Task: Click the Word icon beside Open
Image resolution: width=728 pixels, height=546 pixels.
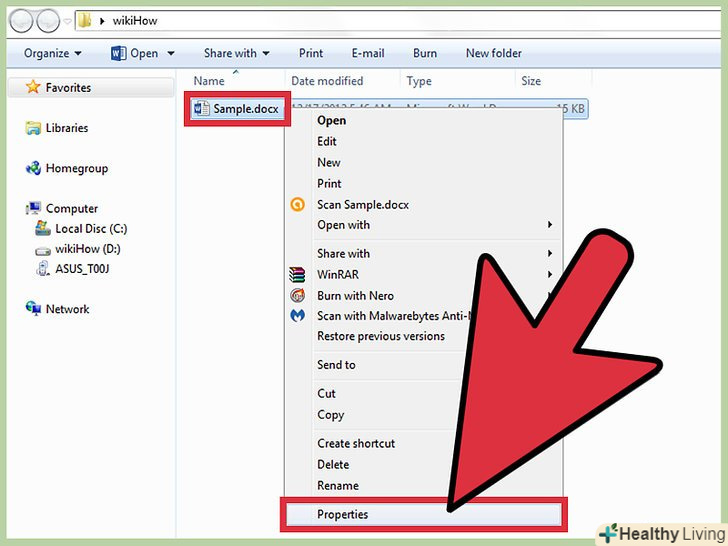Action: [118, 53]
